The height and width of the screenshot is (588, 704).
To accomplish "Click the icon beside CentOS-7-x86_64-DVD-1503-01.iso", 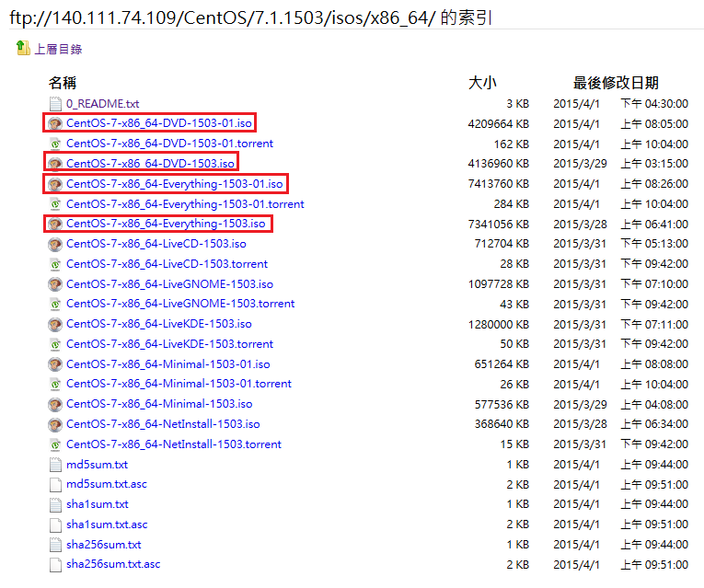I will pos(55,123).
